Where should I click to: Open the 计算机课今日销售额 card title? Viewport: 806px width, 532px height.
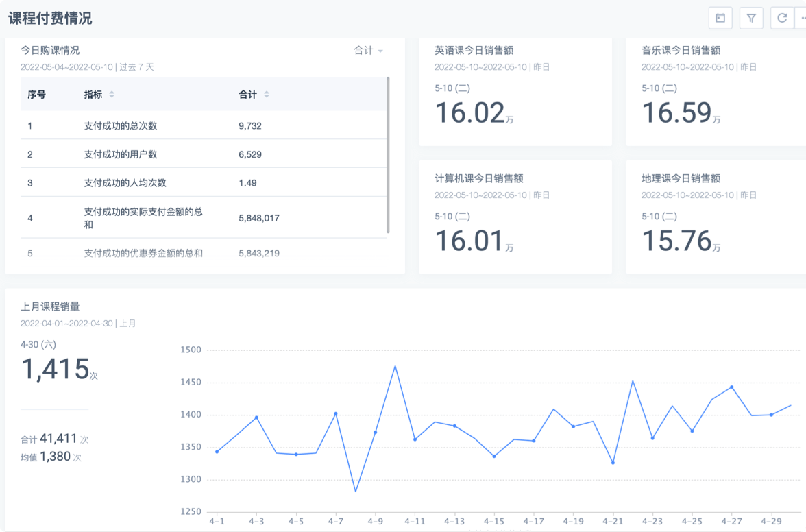pyautogui.click(x=478, y=178)
